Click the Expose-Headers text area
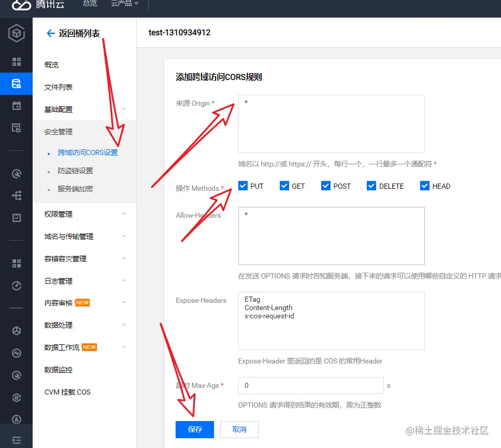 pos(332,321)
